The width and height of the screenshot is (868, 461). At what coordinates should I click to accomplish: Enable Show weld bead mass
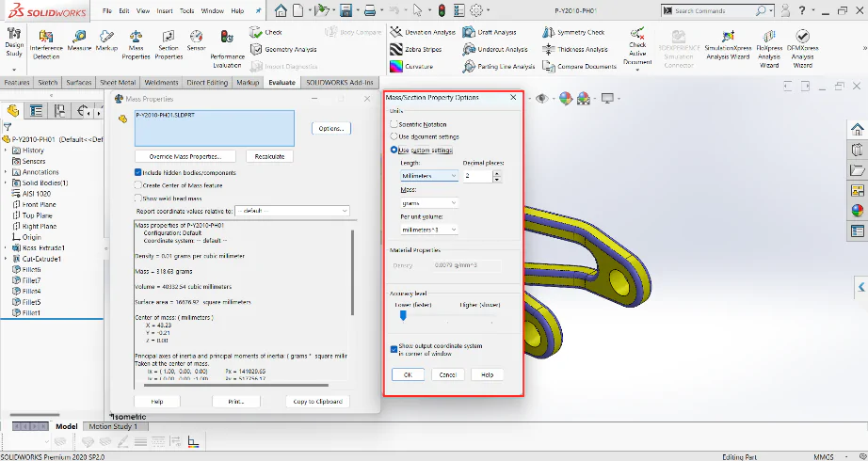pyautogui.click(x=137, y=199)
